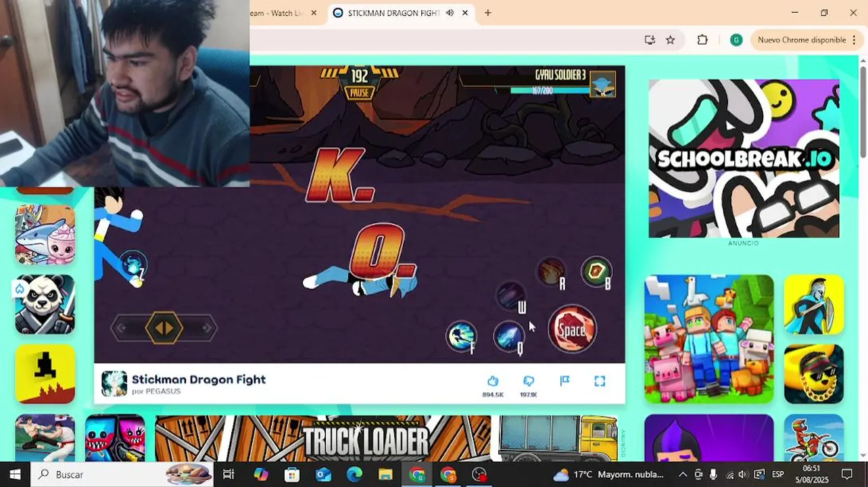Open the PEGASUS developer link
This screenshot has height=487, width=868.
(164, 392)
